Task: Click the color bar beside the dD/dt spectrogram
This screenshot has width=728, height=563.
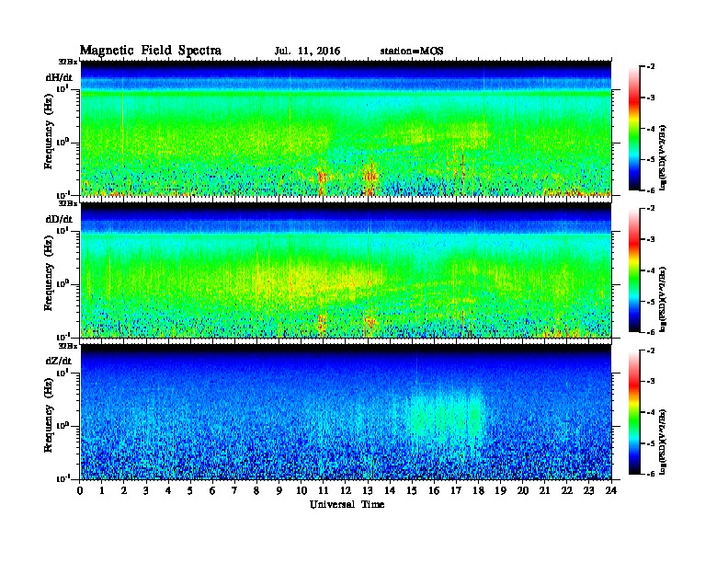Action: 634,270
